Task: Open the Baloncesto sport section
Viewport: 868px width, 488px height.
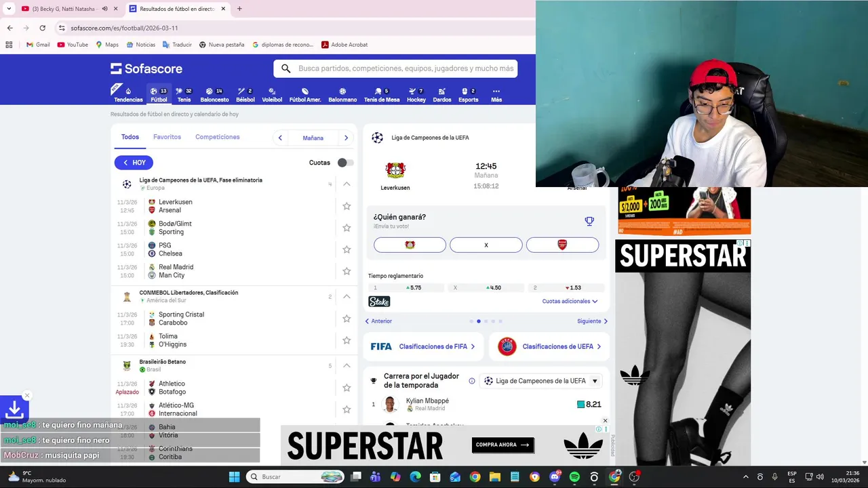Action: (214, 94)
